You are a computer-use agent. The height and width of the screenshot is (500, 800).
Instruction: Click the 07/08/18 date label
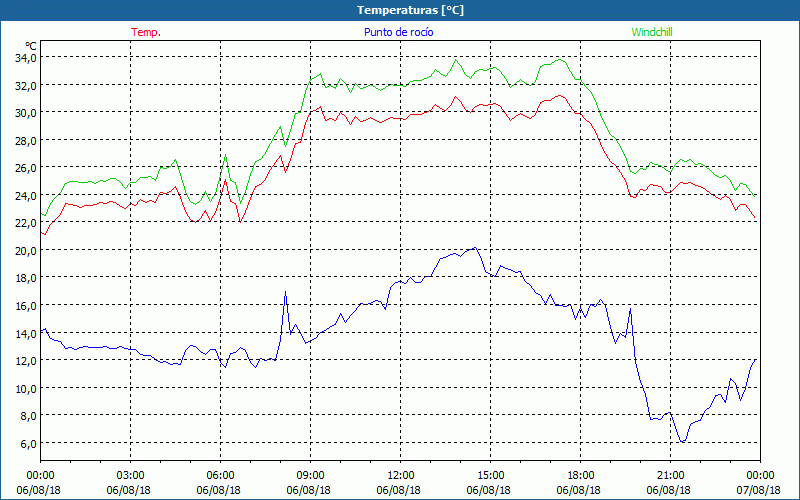tap(759, 490)
